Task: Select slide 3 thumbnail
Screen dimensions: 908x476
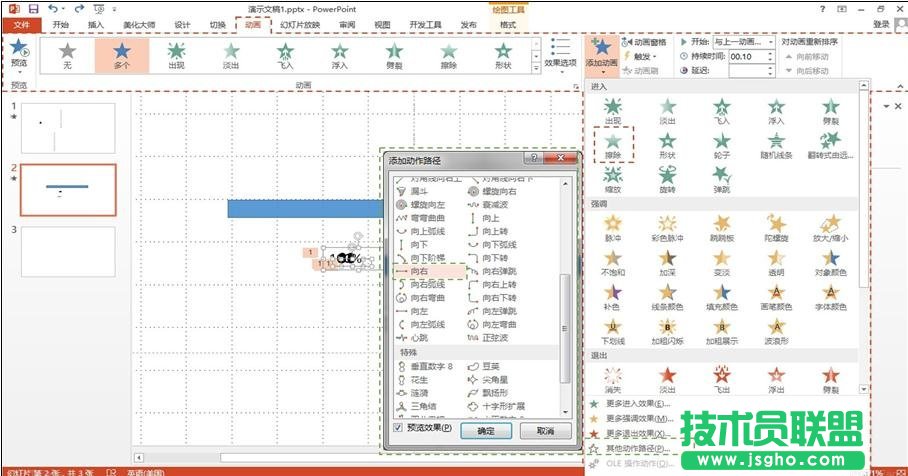Action: tap(68, 251)
